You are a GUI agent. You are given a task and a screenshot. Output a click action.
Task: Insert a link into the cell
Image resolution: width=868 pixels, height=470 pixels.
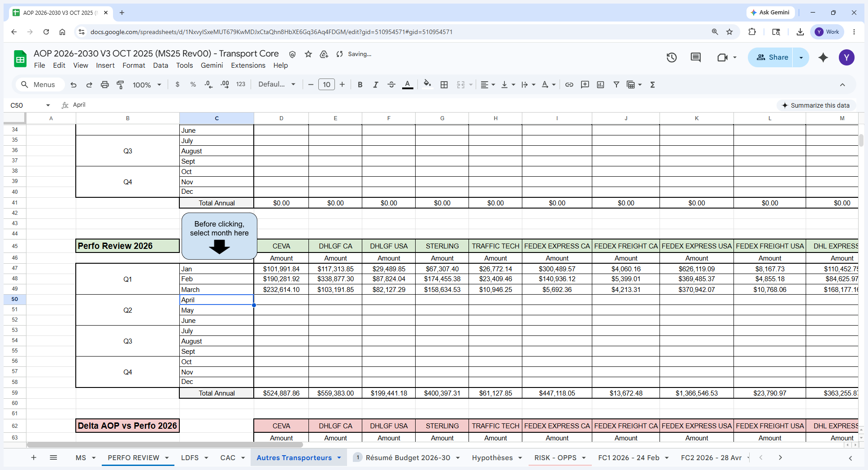click(569, 85)
